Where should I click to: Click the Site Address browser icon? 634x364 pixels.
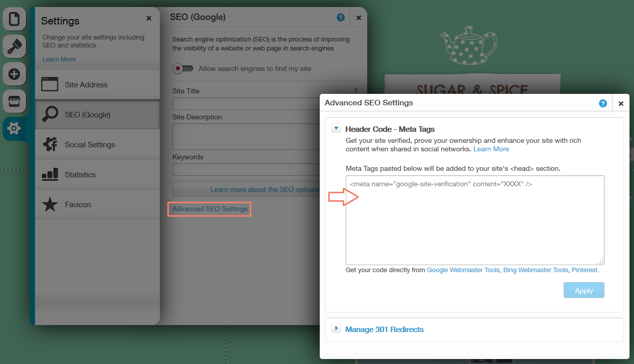[x=49, y=84]
